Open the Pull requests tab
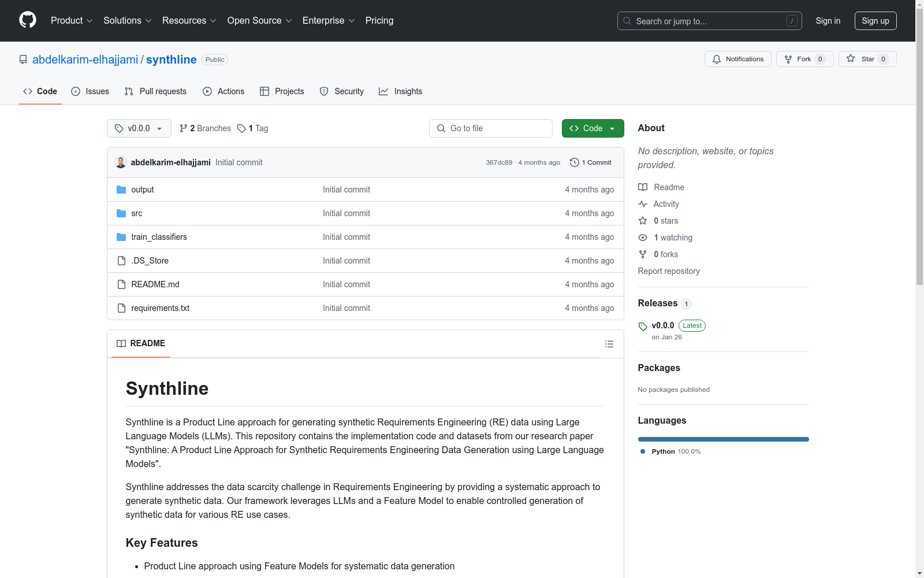Screen dimensions: 924x578 155,91
